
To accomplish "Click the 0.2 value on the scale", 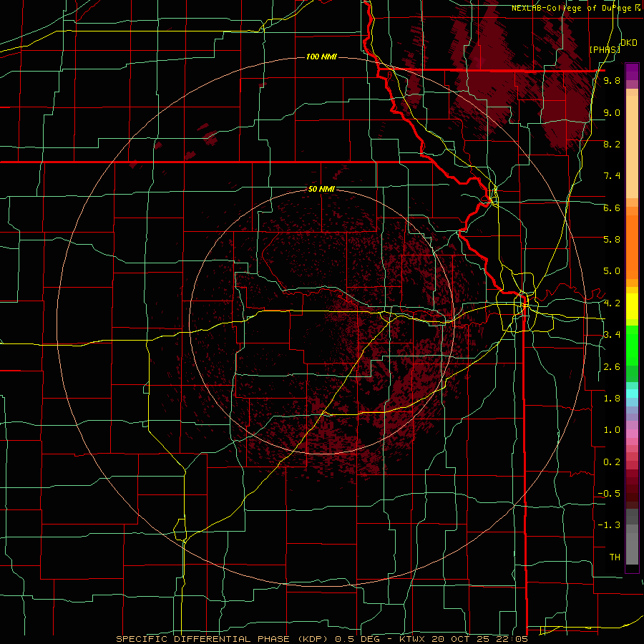I will pyautogui.click(x=612, y=462).
